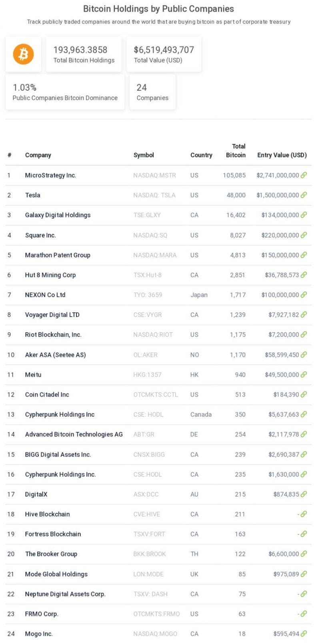Click link icon next to Meitu's $49,500,000
The image size is (320, 644).
304,375
